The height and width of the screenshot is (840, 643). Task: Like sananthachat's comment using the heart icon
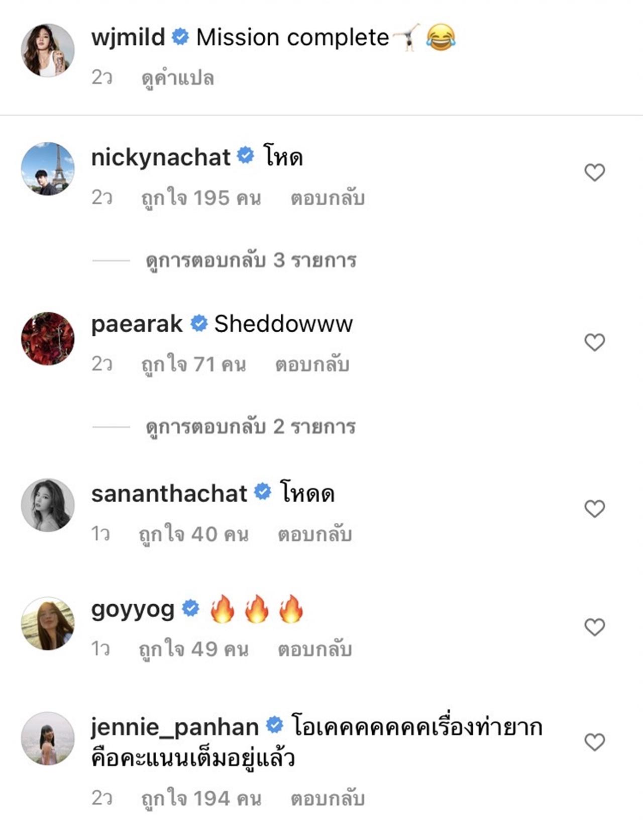(594, 509)
